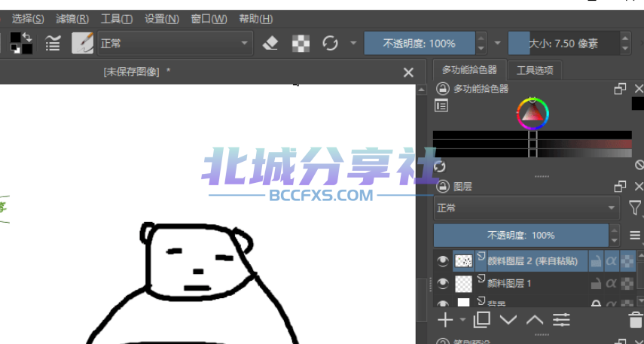The width and height of the screenshot is (644, 344).
Task: Adjust the toolbar 不透明度 100% slider
Action: pyautogui.click(x=420, y=43)
